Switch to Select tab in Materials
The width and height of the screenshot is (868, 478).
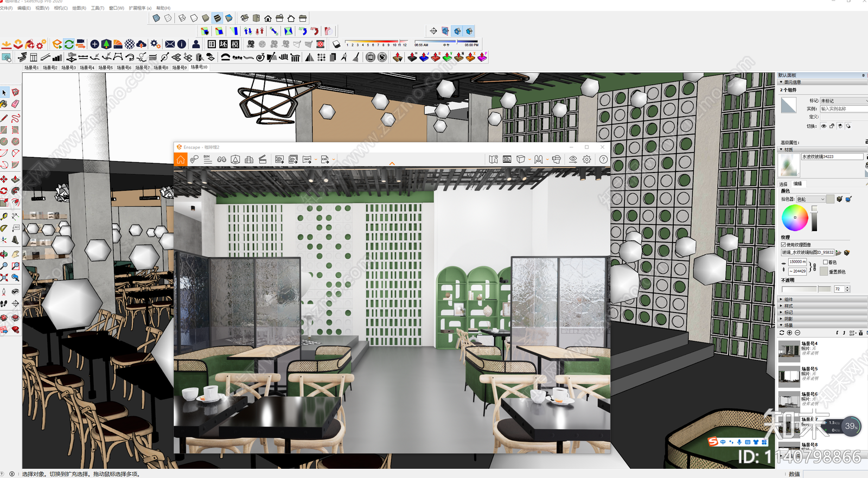pos(783,184)
